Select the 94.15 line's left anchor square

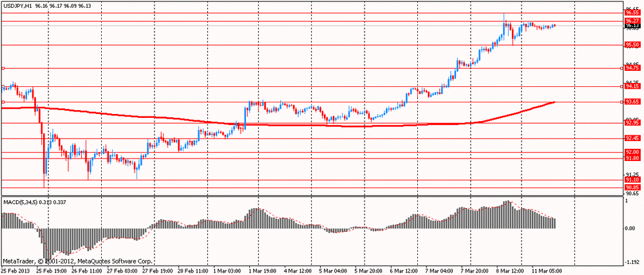[x=3, y=86]
